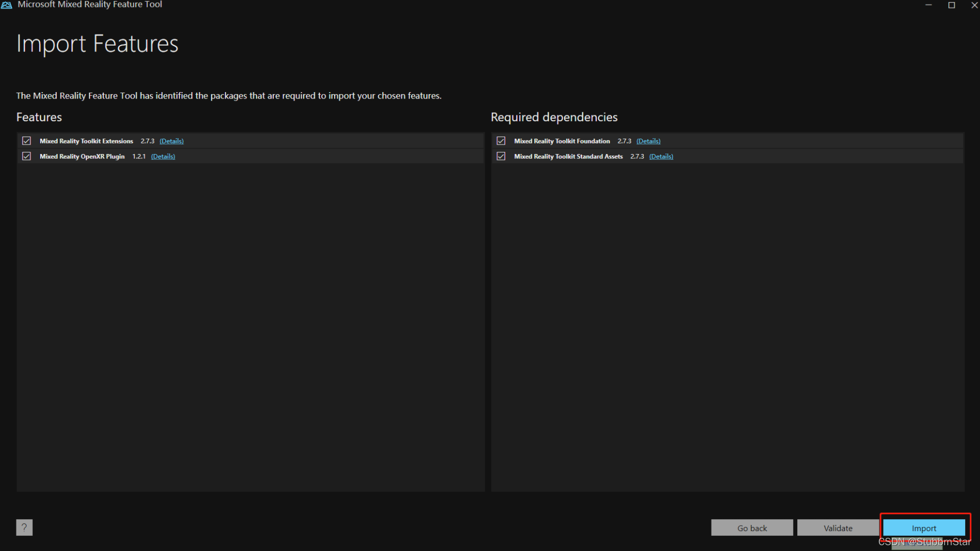This screenshot has height=551, width=980.
Task: Open Details link for Toolkit Foundation
Action: 649,141
